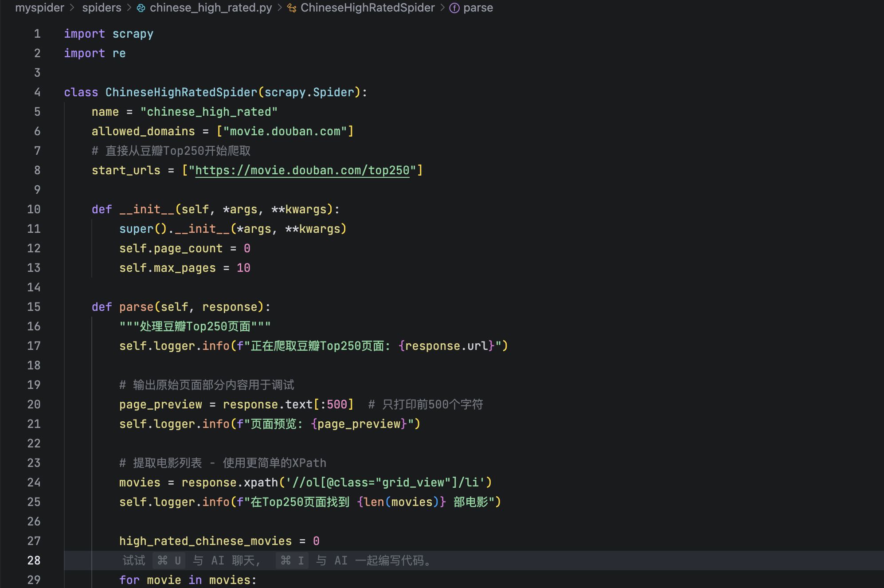Click the Python file icon in breadcrumb
The height and width of the screenshot is (588, 884).
click(x=141, y=8)
